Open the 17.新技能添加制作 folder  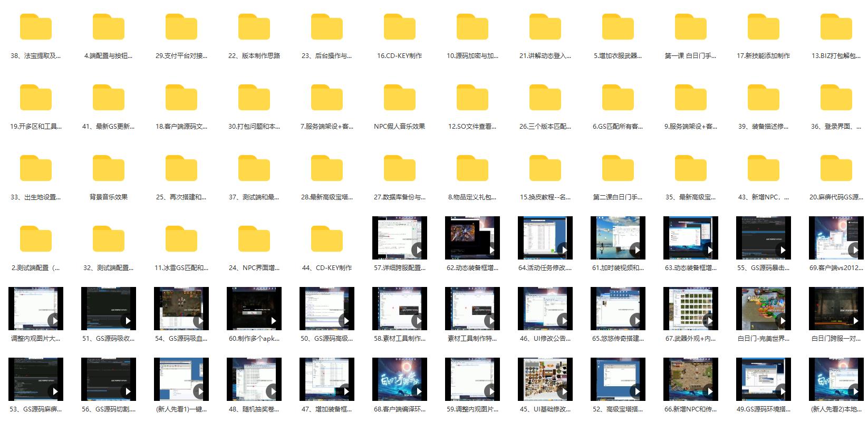coord(763,27)
